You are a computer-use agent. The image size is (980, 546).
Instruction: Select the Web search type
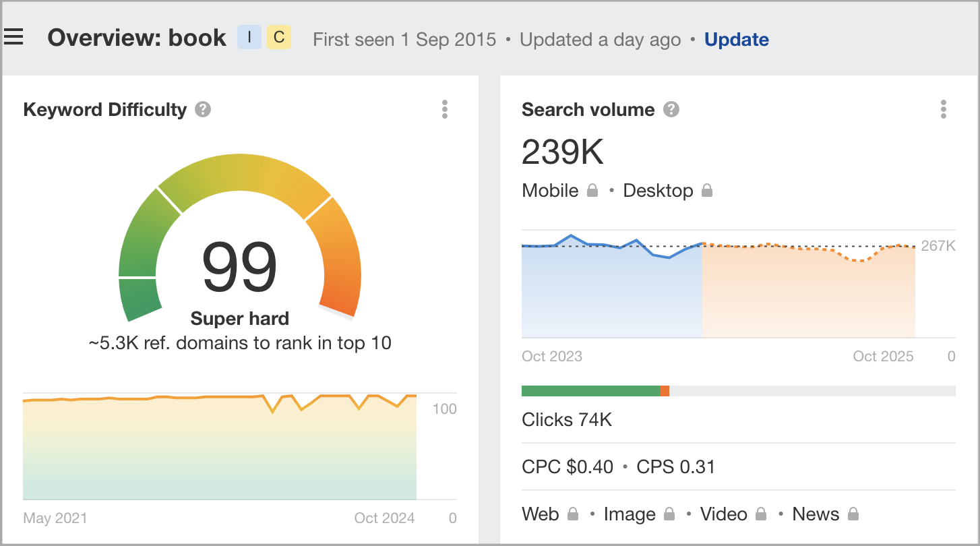point(541,514)
